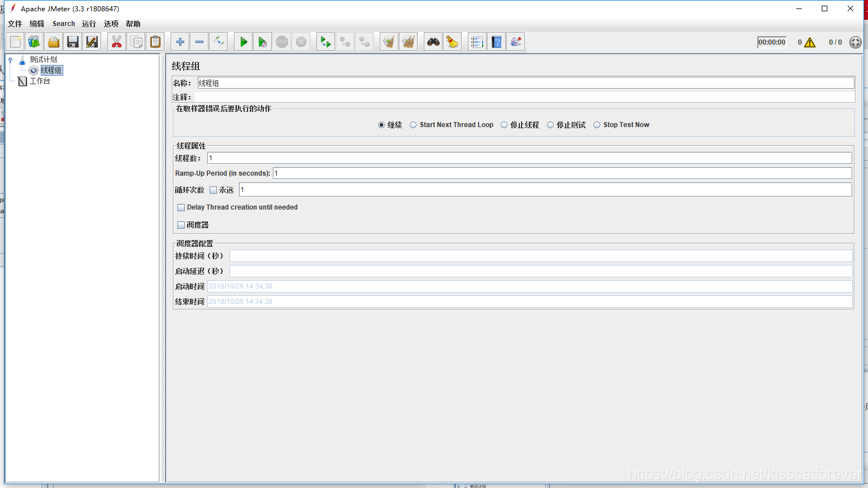
Task: Start test with no pauses
Action: [x=263, y=42]
